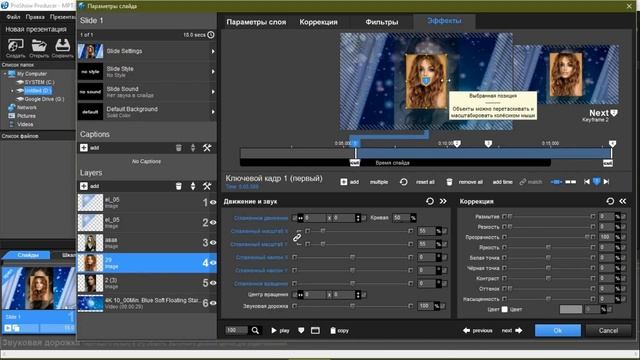Click add time button
The height and width of the screenshot is (360, 640).
coord(502,182)
